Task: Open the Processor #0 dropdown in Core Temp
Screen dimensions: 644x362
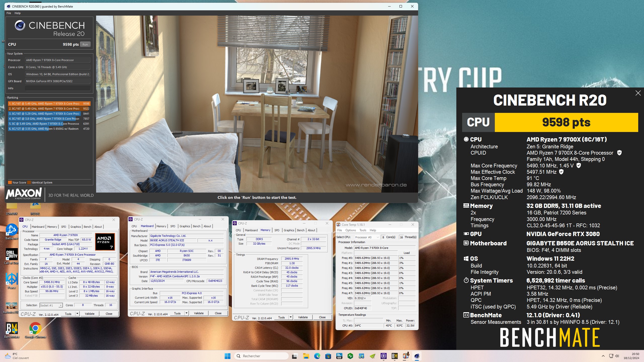Action: (x=367, y=237)
